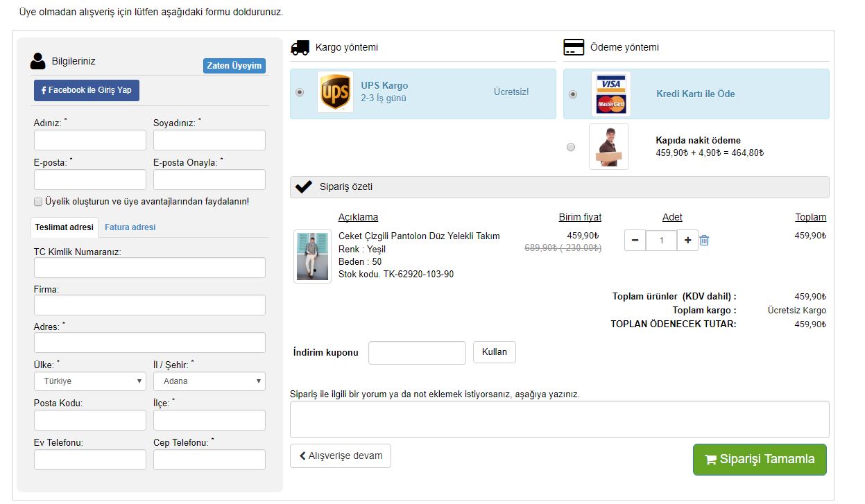Apply coupon with the Kullan button
Screen dimensions: 865x504
495,352
